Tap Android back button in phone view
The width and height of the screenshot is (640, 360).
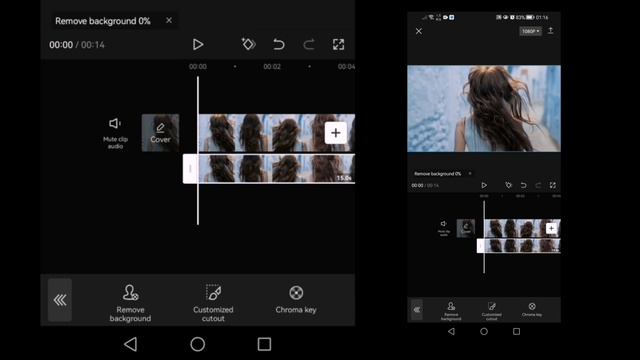451,331
